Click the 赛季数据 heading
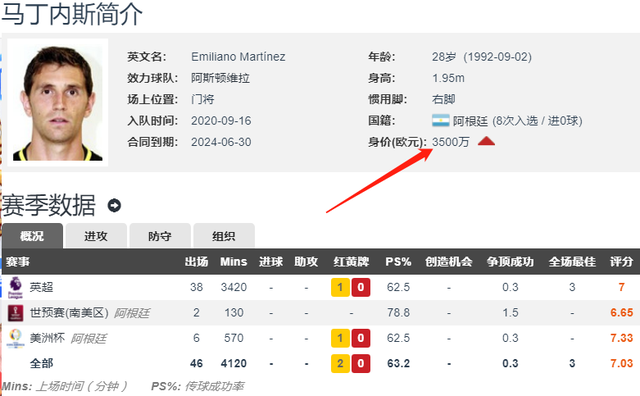The height and width of the screenshot is (396, 640). (49, 205)
